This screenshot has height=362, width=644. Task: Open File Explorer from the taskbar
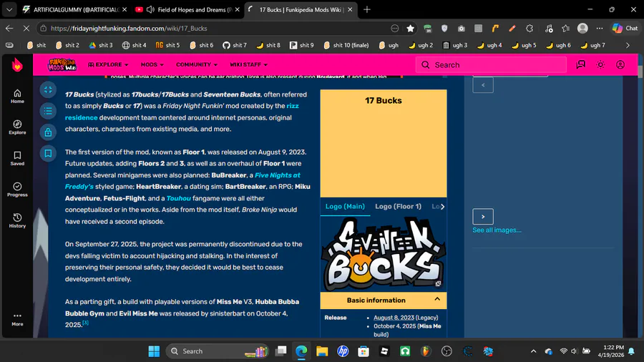click(322, 351)
